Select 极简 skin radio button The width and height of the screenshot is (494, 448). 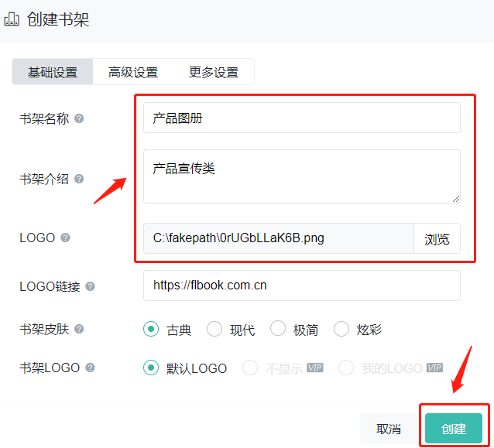click(278, 328)
